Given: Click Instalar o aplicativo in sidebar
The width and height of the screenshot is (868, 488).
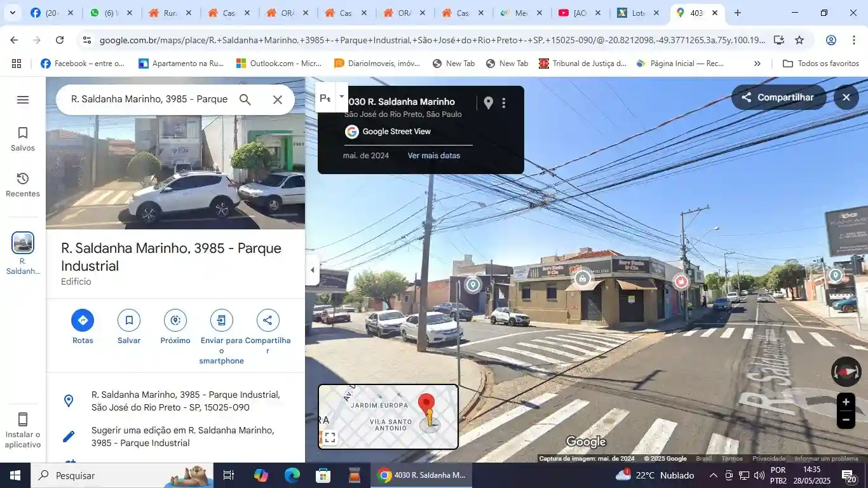Looking at the screenshot, I should 23,430.
